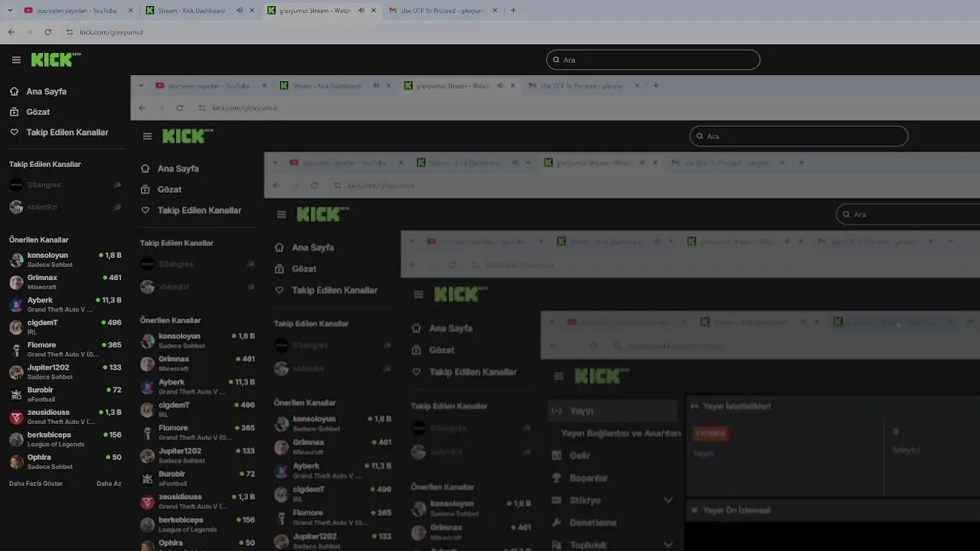Screen dimensions: 980x551
Task: Click Daha Az in outermost sidebar
Action: point(109,484)
